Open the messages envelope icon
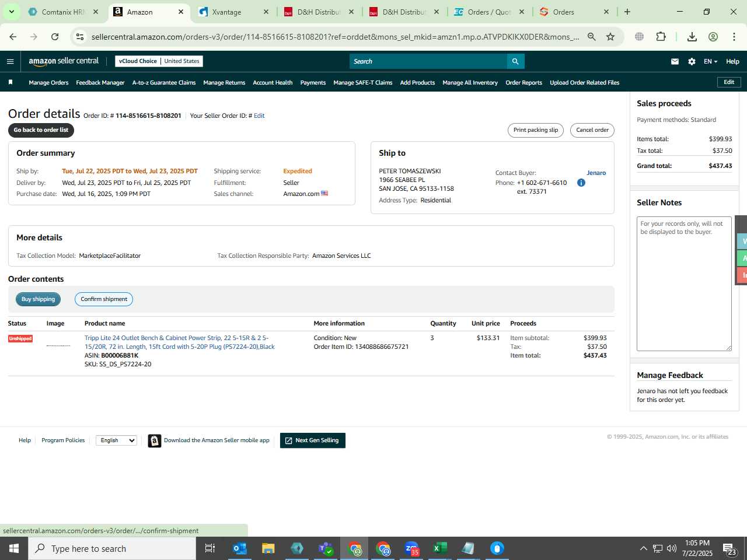Screen dimensions: 747x560 click(675, 61)
